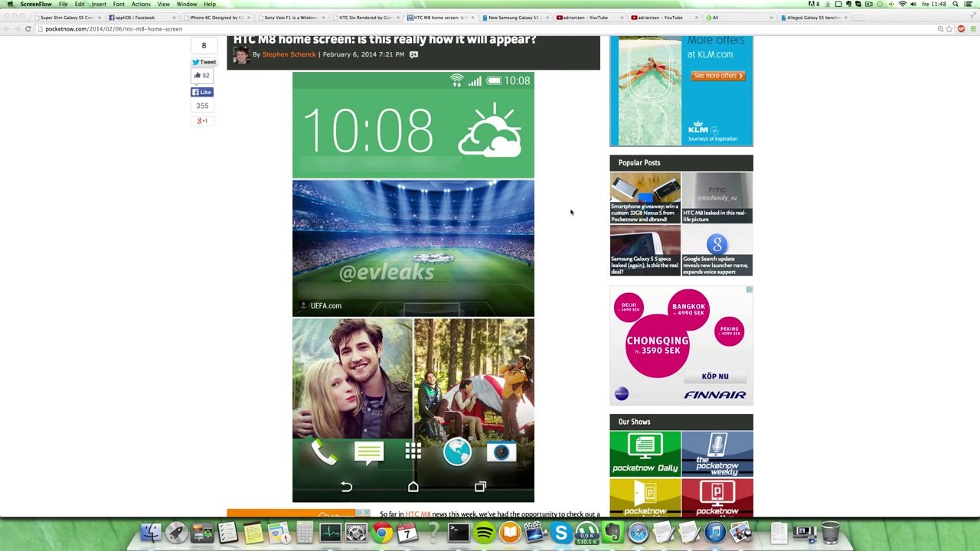Open HTC M8 leaked real-life picture post
The width and height of the screenshot is (980, 551).
717,198
